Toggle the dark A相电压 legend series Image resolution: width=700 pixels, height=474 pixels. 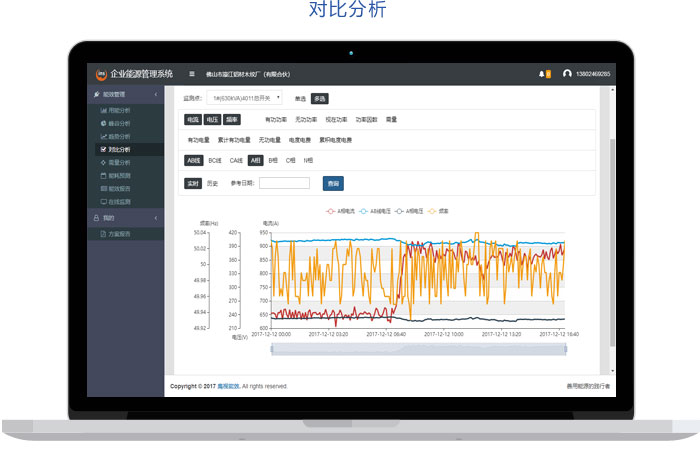409,211
